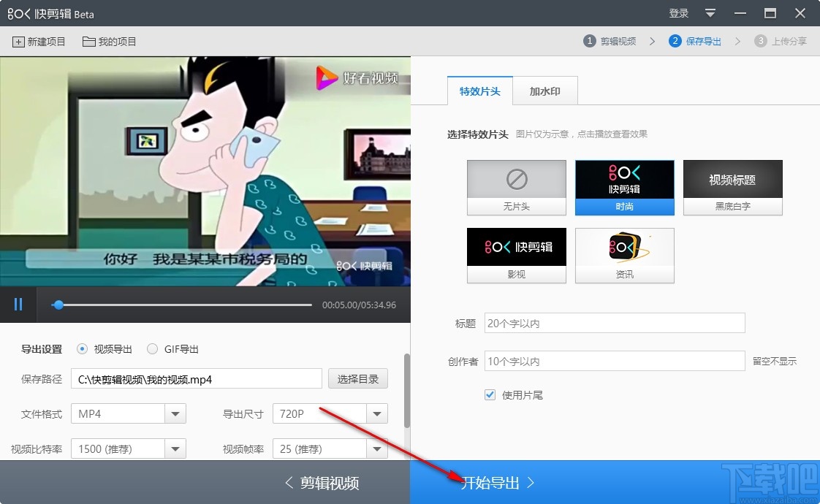Choose the 资讯 intro thumbnail
Image resolution: width=820 pixels, height=504 pixels.
click(624, 255)
